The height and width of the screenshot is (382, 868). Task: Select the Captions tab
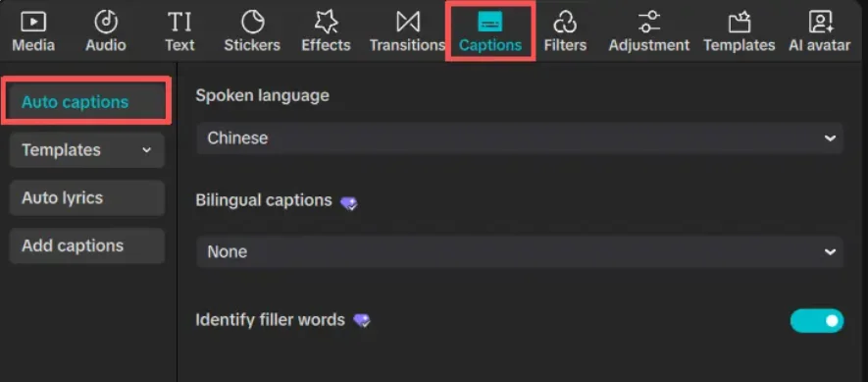pos(490,31)
